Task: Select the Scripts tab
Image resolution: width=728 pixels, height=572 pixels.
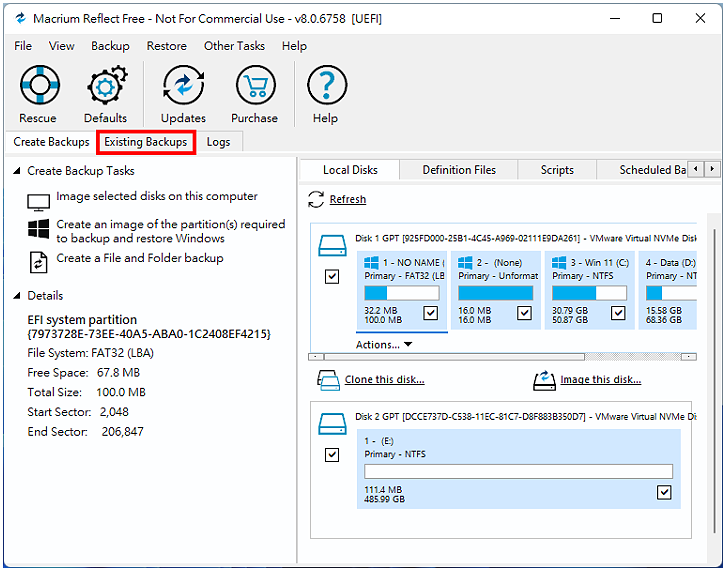Action: pyautogui.click(x=557, y=170)
